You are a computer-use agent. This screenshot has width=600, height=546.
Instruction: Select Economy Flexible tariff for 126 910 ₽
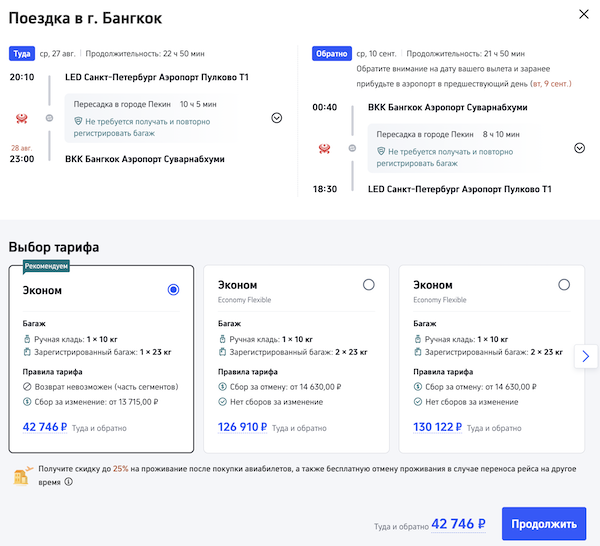pyautogui.click(x=369, y=285)
